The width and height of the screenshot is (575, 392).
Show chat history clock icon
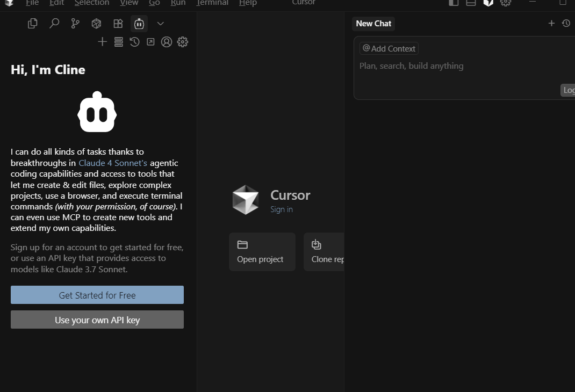pos(566,24)
